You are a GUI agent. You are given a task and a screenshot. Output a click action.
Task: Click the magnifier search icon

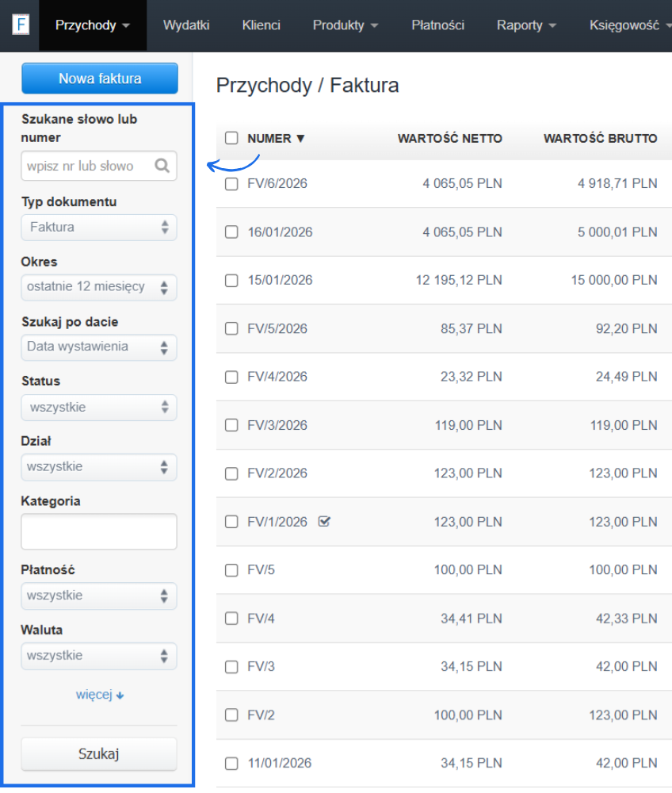162,166
